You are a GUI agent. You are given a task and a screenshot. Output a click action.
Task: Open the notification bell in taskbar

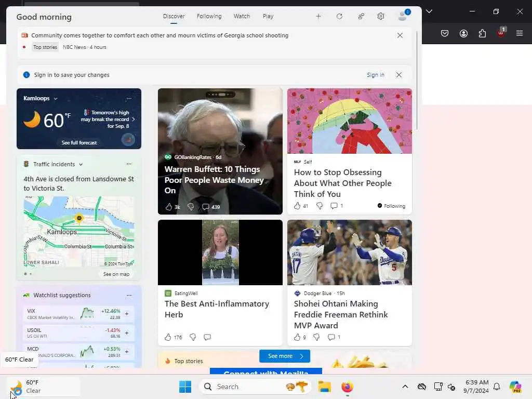tap(497, 387)
